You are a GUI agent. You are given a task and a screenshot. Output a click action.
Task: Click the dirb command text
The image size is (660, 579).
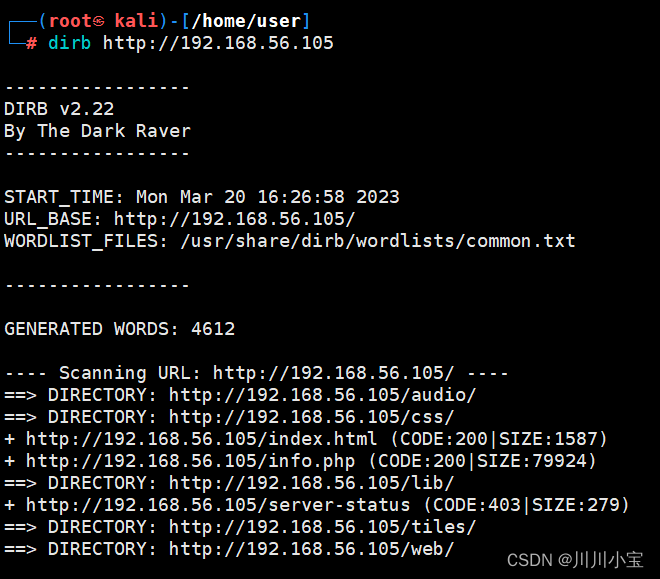69,43
